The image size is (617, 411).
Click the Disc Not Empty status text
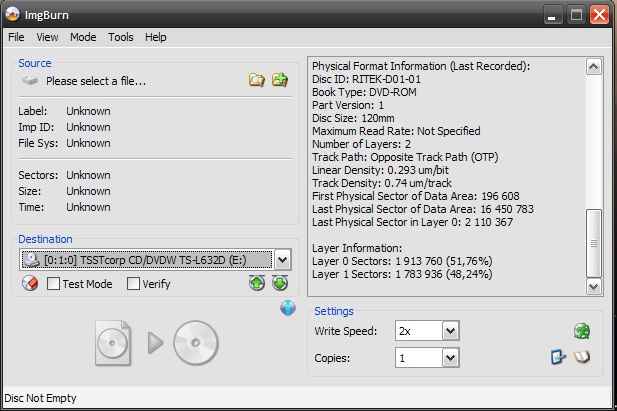(x=40, y=398)
